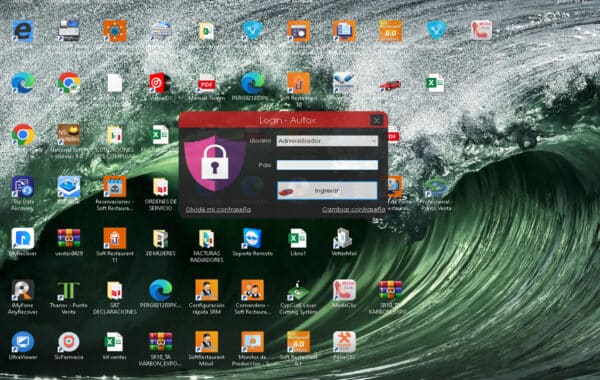This screenshot has width=600, height=380.
Task: Expand the Usuario dropdown showing Administrador
Action: (x=327, y=141)
